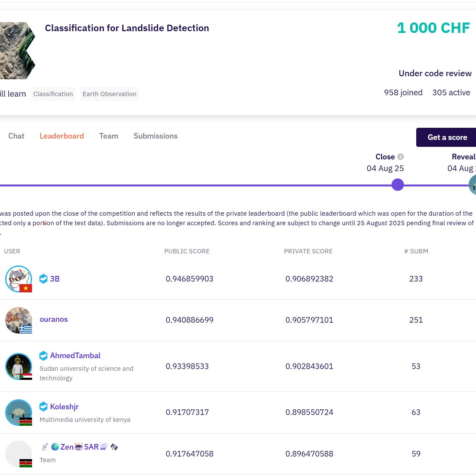Screen dimensions: 476x476
Task: Select public score 0.91707317
Action: click(x=187, y=412)
